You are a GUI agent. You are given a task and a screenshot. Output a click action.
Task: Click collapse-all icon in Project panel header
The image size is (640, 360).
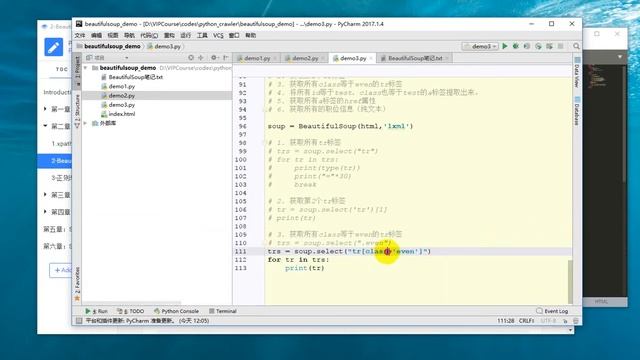pyautogui.click(x=201, y=58)
